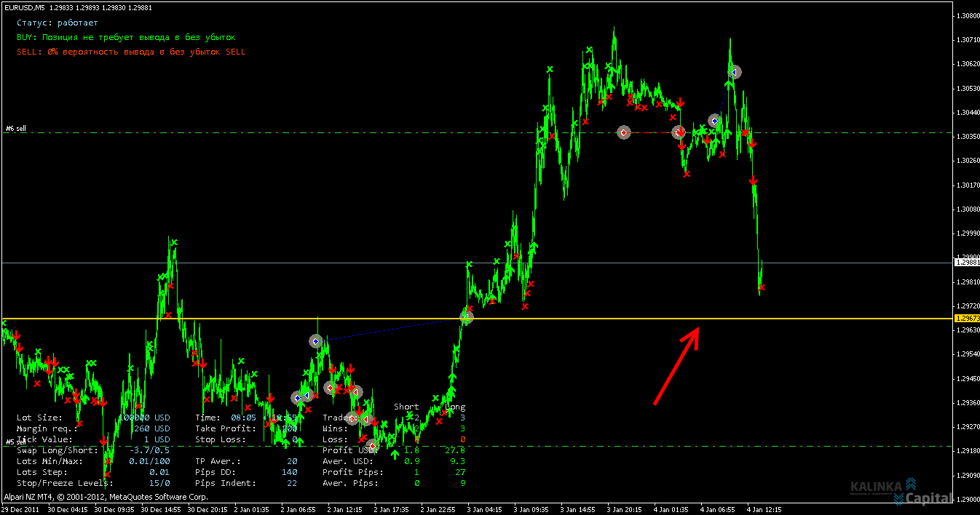Select the green BUY status message line
Viewport: 980px width, 515px height.
(126, 37)
